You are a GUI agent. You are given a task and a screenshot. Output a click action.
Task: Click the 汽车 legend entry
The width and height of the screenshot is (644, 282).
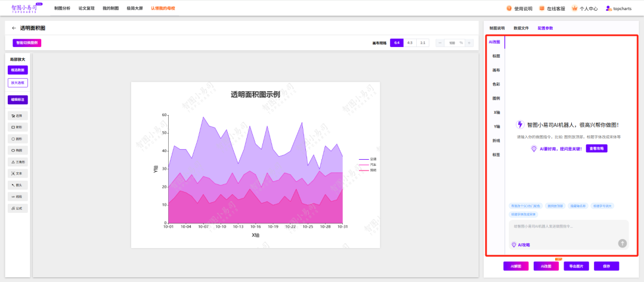[x=367, y=165]
